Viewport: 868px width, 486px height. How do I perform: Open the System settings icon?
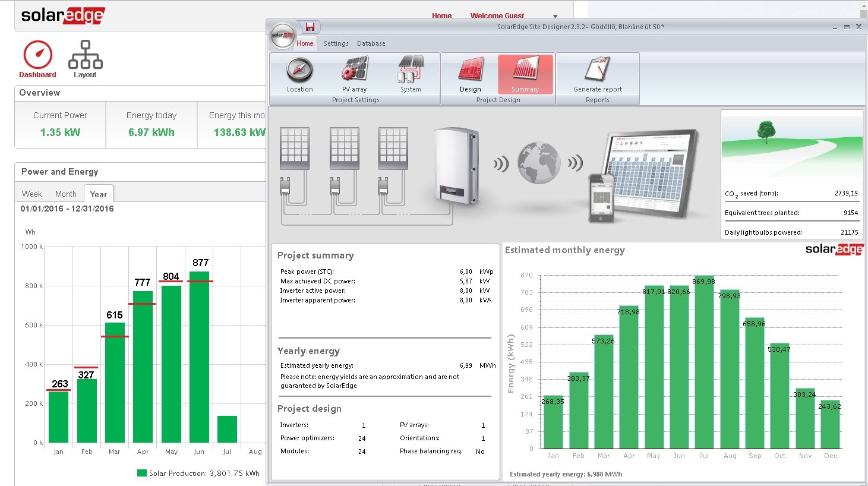coord(411,69)
